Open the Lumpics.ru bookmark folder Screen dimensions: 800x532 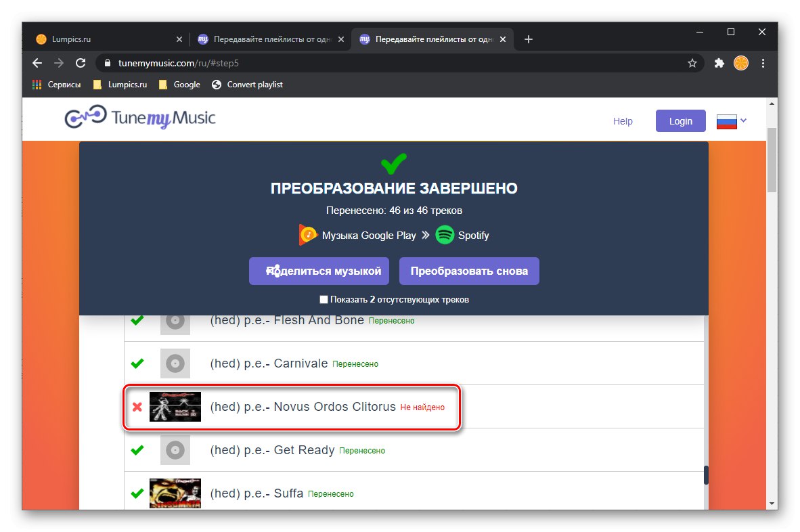120,85
